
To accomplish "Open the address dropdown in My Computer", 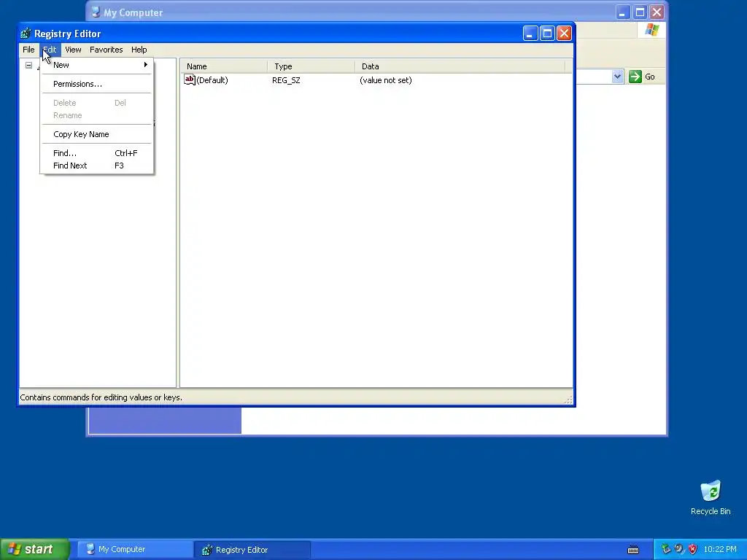I will (x=617, y=76).
